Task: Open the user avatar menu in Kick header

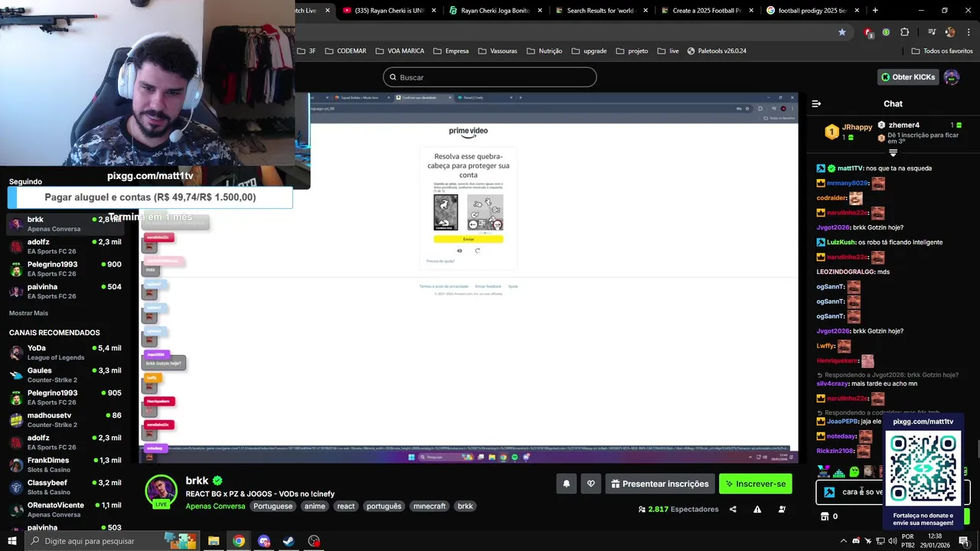Action: point(952,77)
